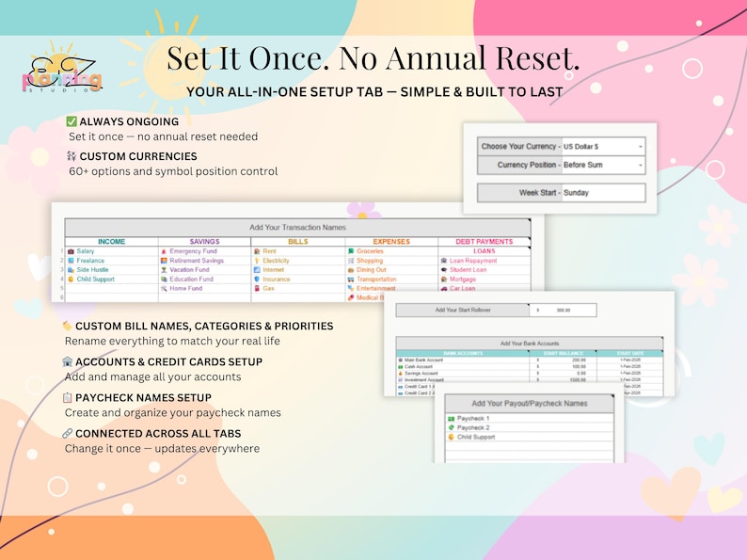Open the Choose Your Currency dropdown arrow
Viewport: 747px width, 560px height.
pos(641,147)
